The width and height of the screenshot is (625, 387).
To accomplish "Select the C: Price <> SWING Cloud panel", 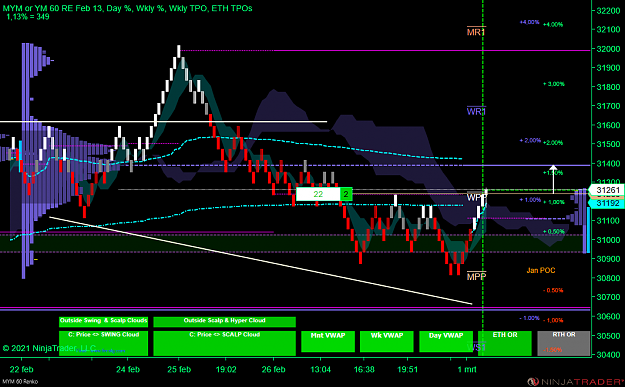I will point(103,343).
